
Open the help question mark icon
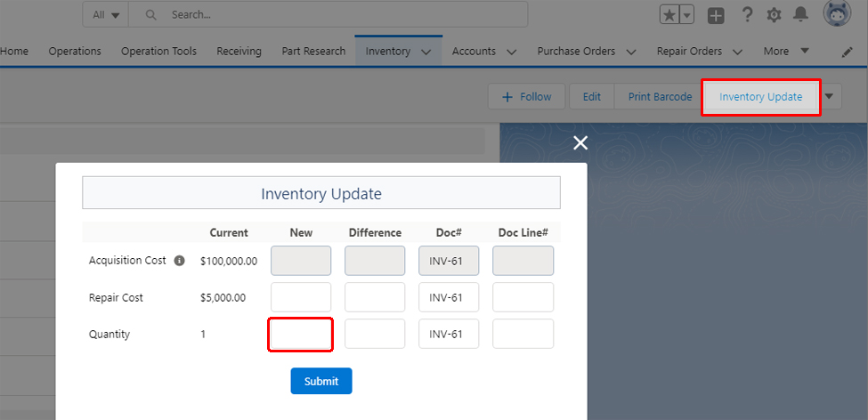(747, 15)
